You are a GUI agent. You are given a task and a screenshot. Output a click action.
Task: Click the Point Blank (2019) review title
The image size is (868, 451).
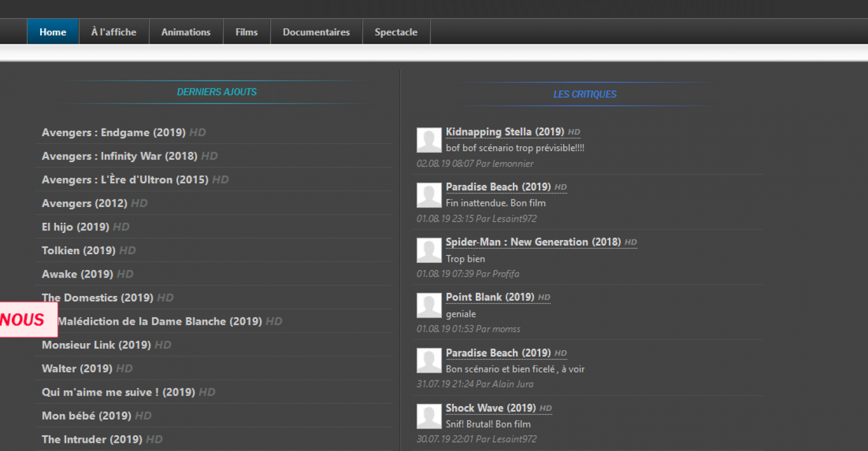pos(490,297)
